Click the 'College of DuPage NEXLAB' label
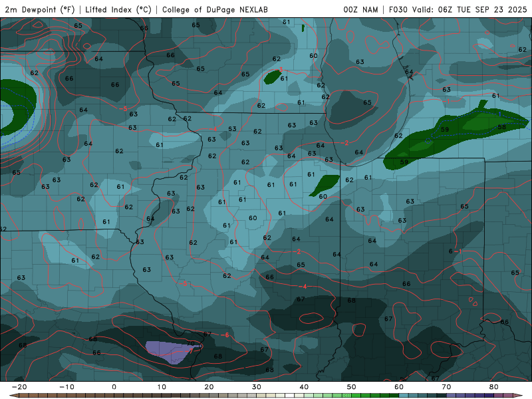Image resolution: width=532 pixels, height=399 pixels. tap(215, 9)
